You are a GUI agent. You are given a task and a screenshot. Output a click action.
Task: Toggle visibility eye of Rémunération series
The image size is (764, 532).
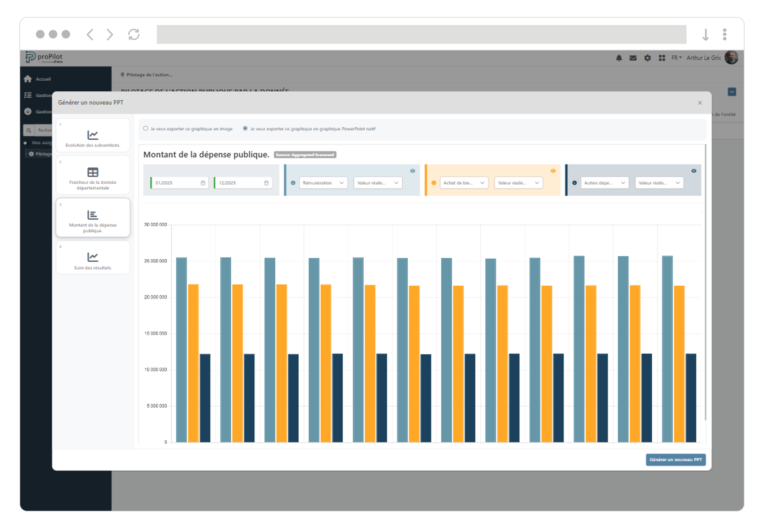[x=413, y=171]
